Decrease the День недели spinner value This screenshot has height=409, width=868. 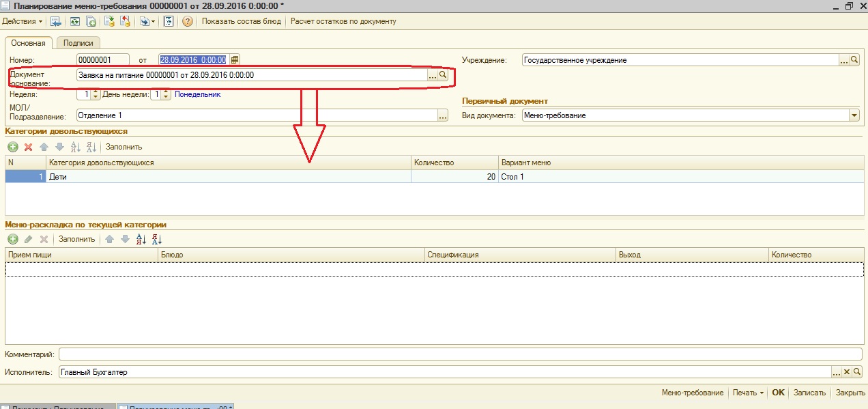tap(166, 97)
